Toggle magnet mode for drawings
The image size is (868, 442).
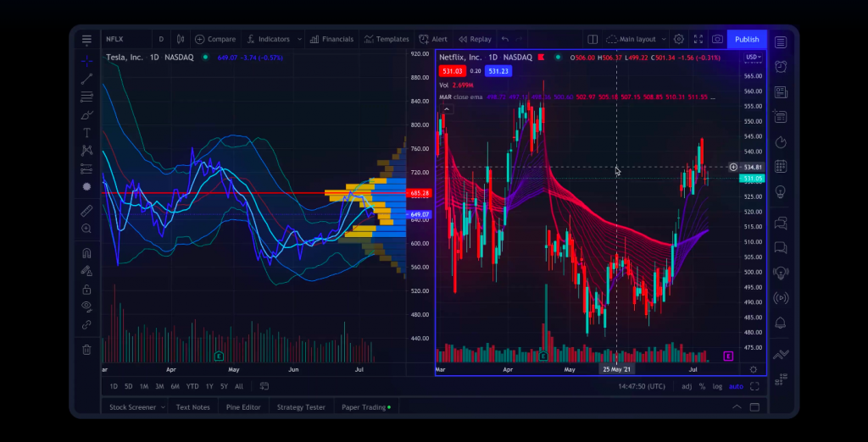pyautogui.click(x=86, y=253)
